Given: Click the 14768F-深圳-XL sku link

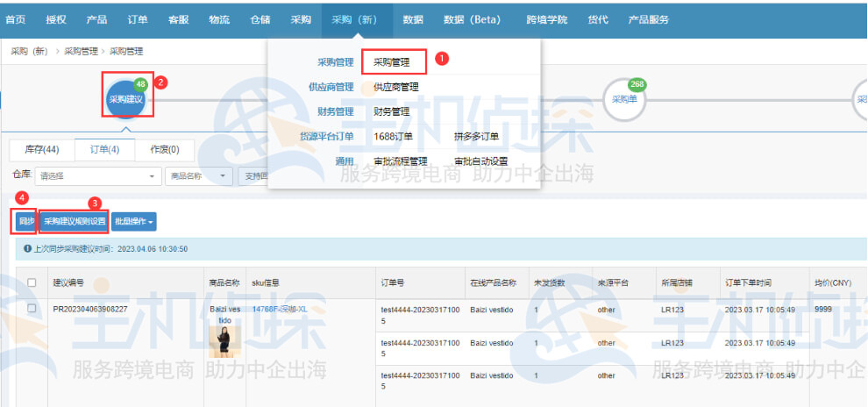Looking at the screenshot, I should pyautogui.click(x=278, y=309).
